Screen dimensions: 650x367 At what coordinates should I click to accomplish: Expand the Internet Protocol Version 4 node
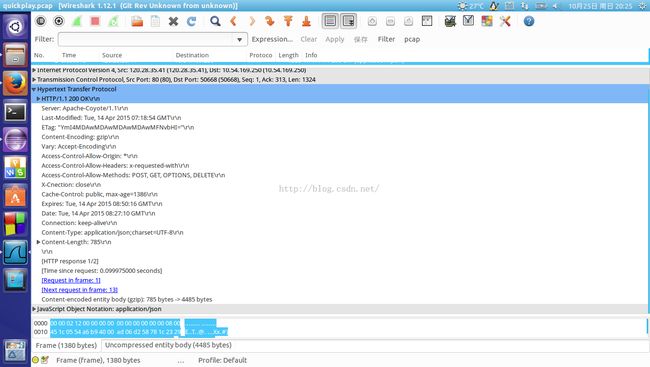tap(34, 70)
